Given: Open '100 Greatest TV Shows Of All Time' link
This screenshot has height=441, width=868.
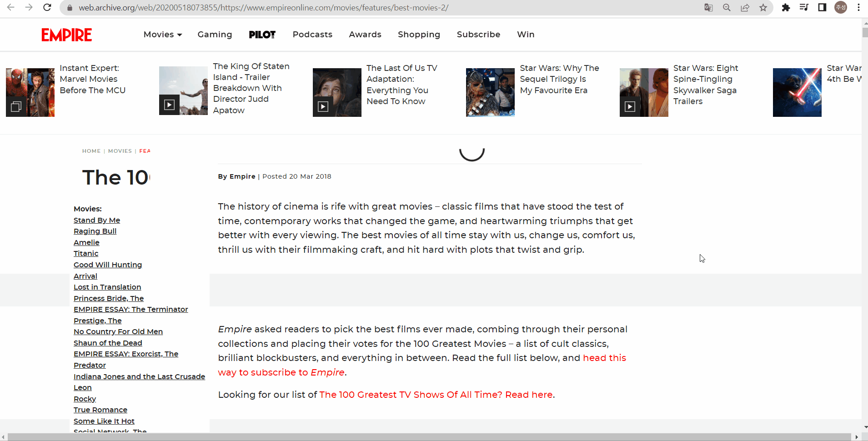Looking at the screenshot, I should pos(437,395).
